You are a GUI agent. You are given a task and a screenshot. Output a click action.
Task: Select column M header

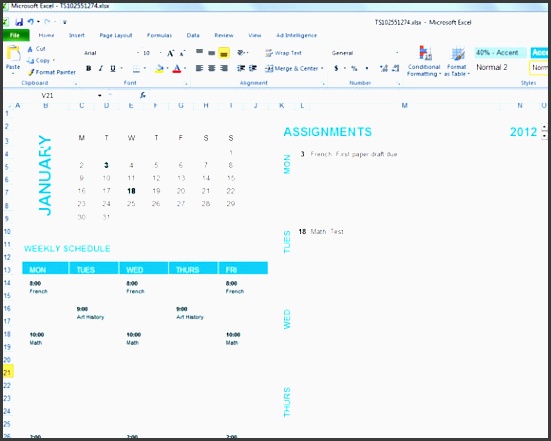click(404, 105)
